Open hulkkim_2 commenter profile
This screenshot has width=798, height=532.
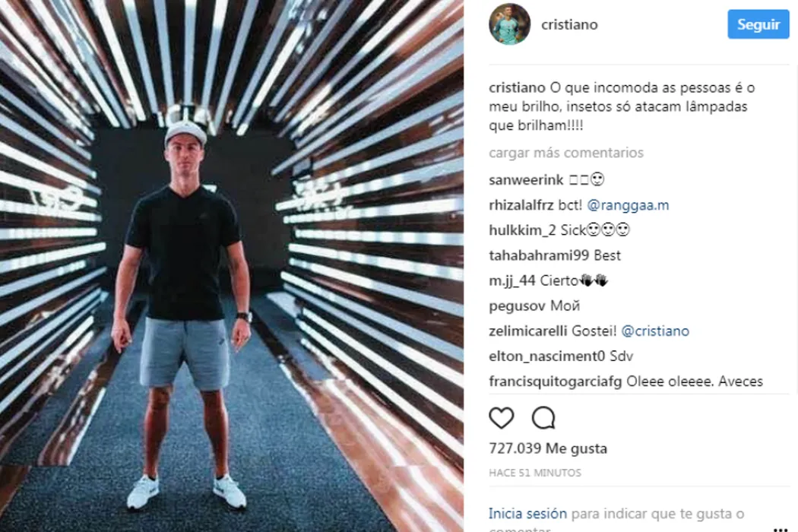[x=522, y=230]
